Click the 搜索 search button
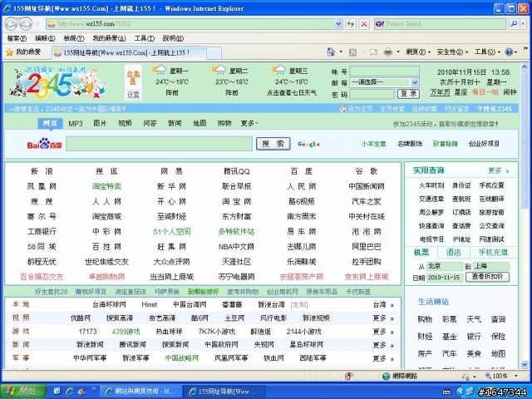 pyautogui.click(x=273, y=144)
